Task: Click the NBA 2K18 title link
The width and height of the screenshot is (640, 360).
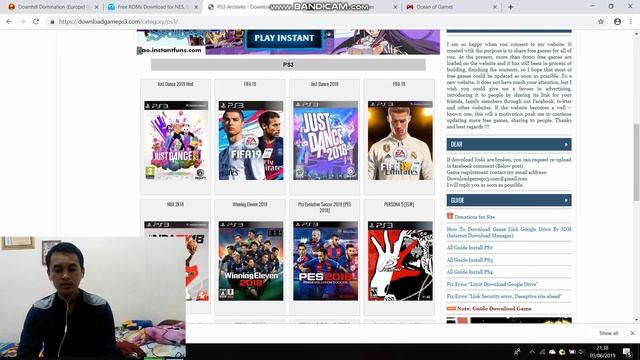Action: 176,204
